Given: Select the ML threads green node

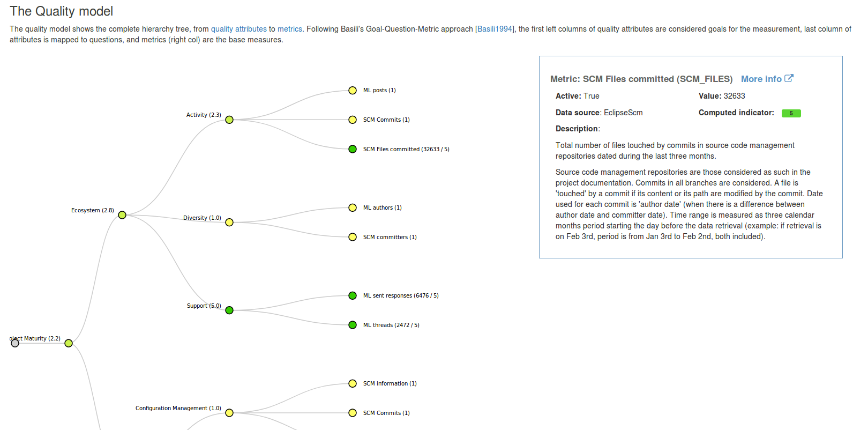Looking at the screenshot, I should (x=353, y=325).
